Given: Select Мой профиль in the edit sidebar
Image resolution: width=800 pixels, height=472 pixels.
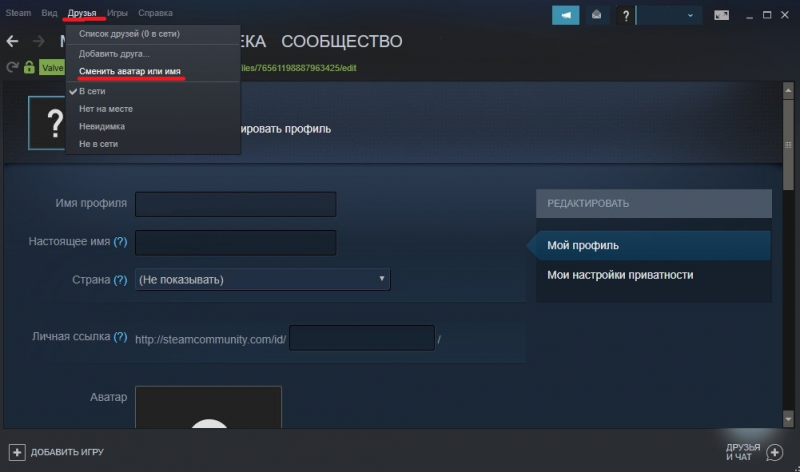Looking at the screenshot, I should coord(654,245).
